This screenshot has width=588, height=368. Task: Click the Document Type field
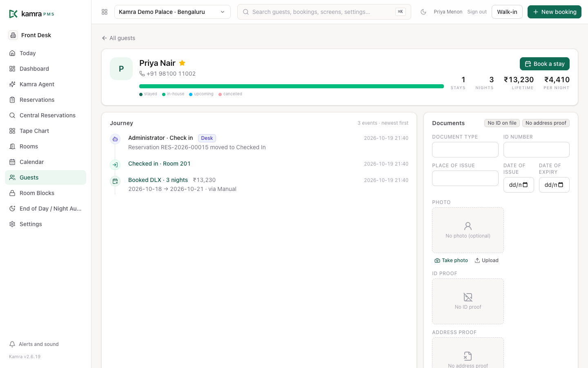point(465,150)
